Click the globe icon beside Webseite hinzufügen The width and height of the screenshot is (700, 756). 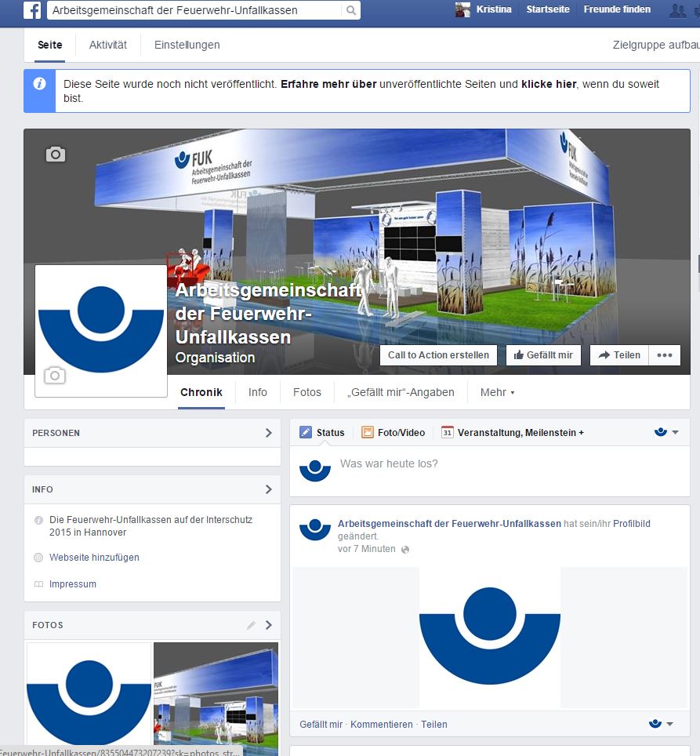pyautogui.click(x=38, y=558)
